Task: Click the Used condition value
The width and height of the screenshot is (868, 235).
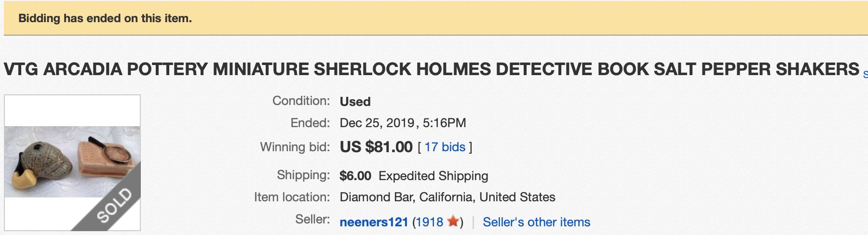Action: (355, 102)
